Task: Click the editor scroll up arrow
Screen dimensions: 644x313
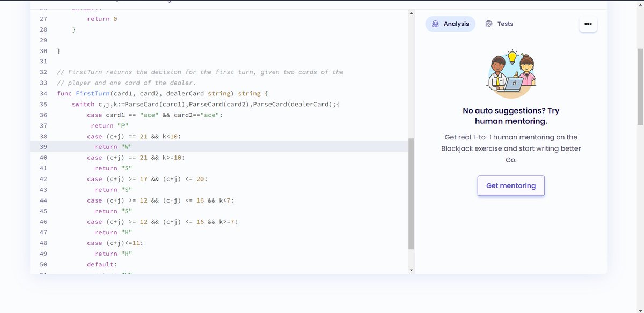Action: (412, 13)
